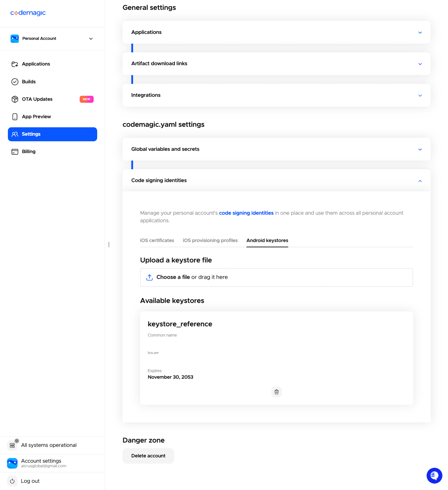Open OTA Updates section
Screen dimensions: 448x490
click(x=37, y=99)
